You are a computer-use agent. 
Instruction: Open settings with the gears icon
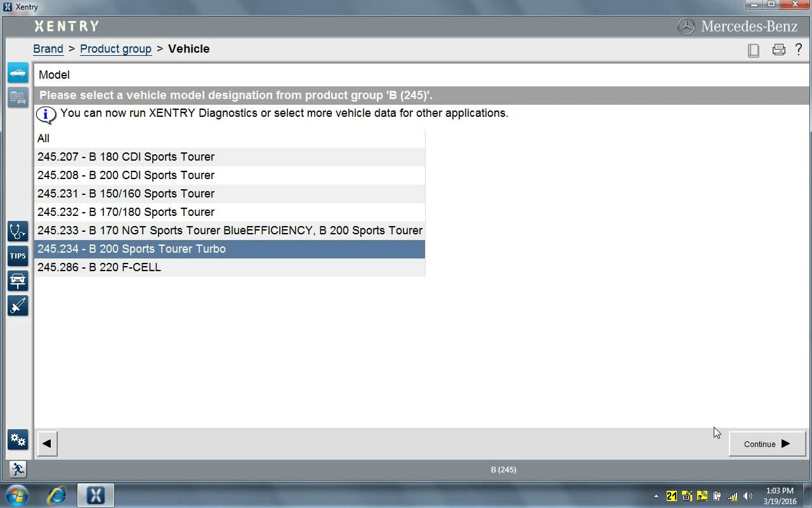18,439
